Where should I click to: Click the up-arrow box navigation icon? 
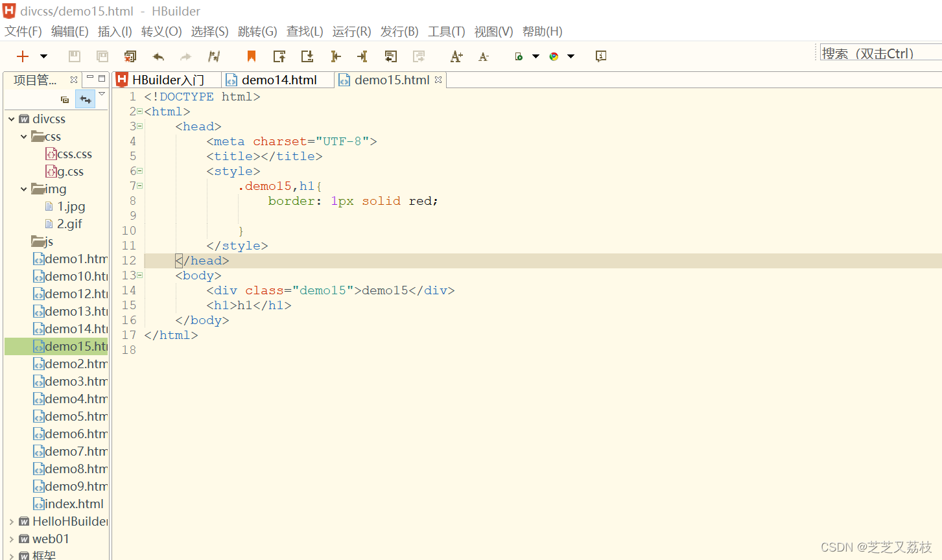pos(279,56)
